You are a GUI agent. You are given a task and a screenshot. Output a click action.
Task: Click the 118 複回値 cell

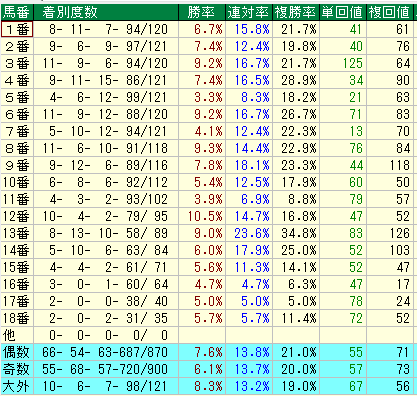click(390, 165)
